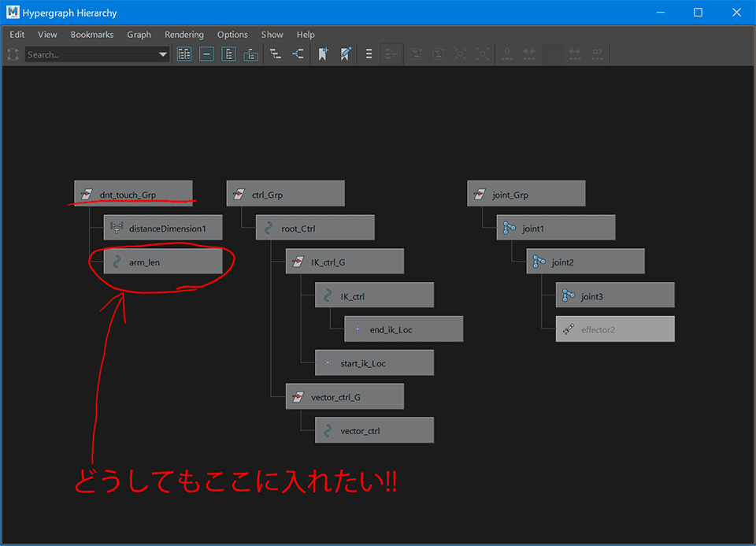Screen dimensions: 756x546
Task: Toggle the freeform/automatic layout icon
Action: tap(369, 54)
